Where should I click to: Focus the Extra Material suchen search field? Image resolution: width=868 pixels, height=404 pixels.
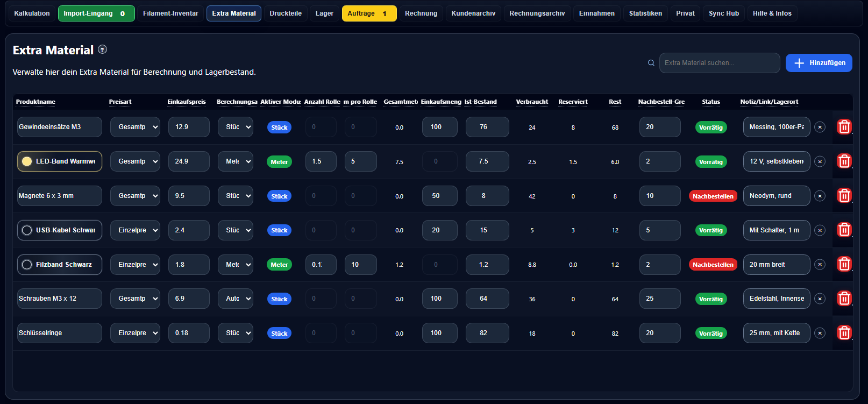(720, 63)
